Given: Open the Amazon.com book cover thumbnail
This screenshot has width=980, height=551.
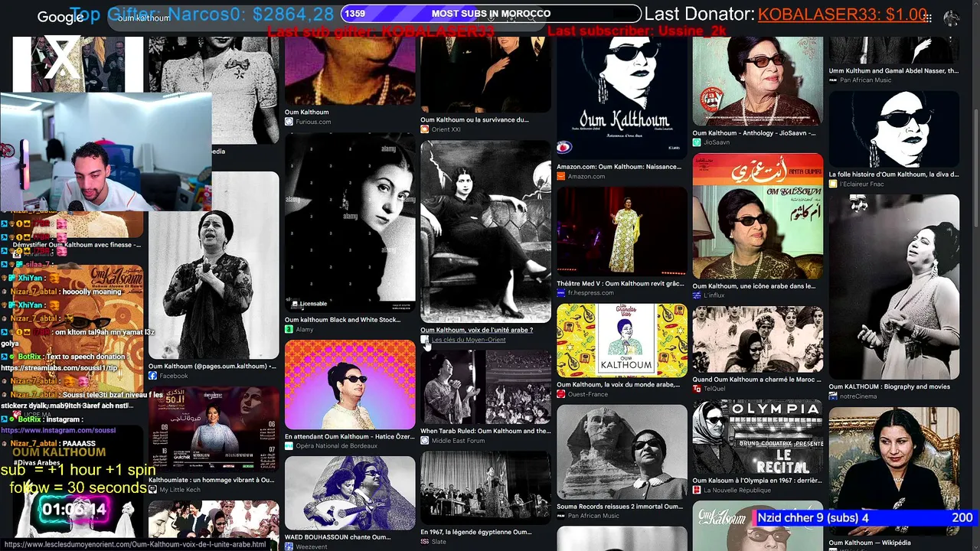Looking at the screenshot, I should click(622, 96).
